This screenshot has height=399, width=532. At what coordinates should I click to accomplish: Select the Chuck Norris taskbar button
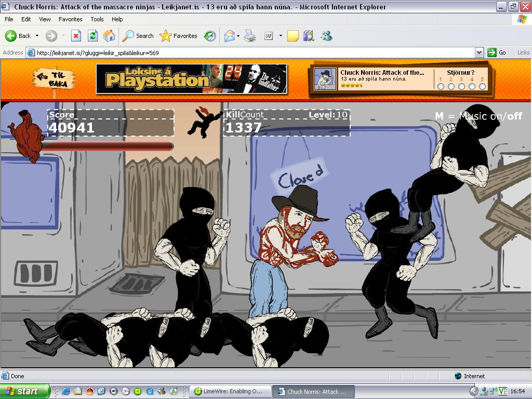click(x=313, y=391)
